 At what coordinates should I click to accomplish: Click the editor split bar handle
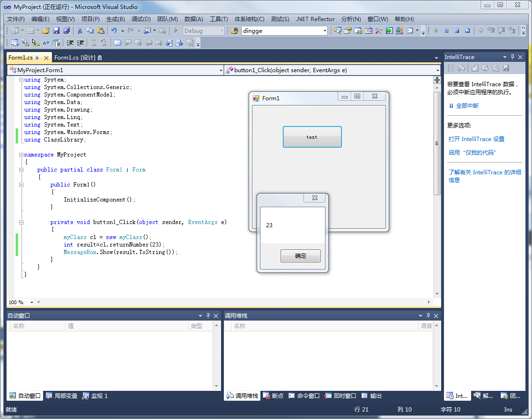click(x=437, y=80)
